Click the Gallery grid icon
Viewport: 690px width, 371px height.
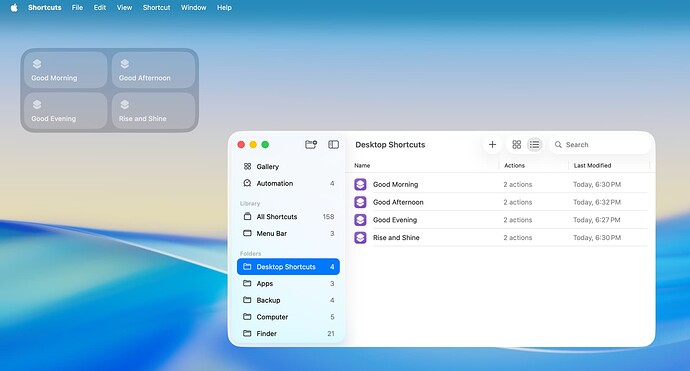[x=247, y=166]
